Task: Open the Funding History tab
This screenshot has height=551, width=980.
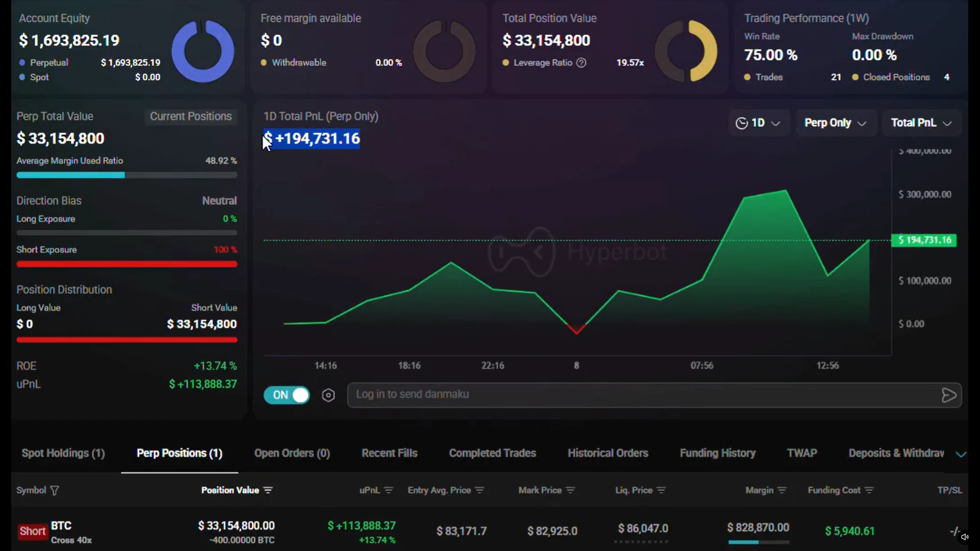Action: point(718,454)
